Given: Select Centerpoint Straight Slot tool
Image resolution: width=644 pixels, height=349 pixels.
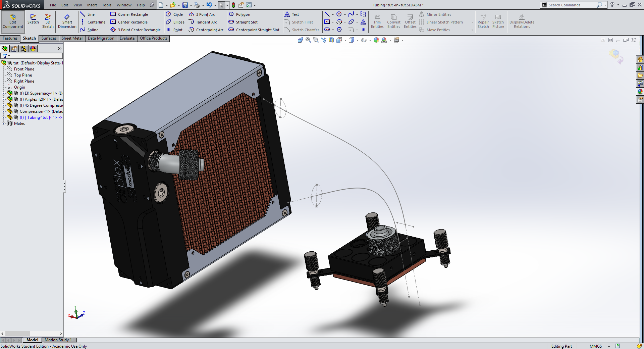Looking at the screenshot, I should (x=254, y=30).
